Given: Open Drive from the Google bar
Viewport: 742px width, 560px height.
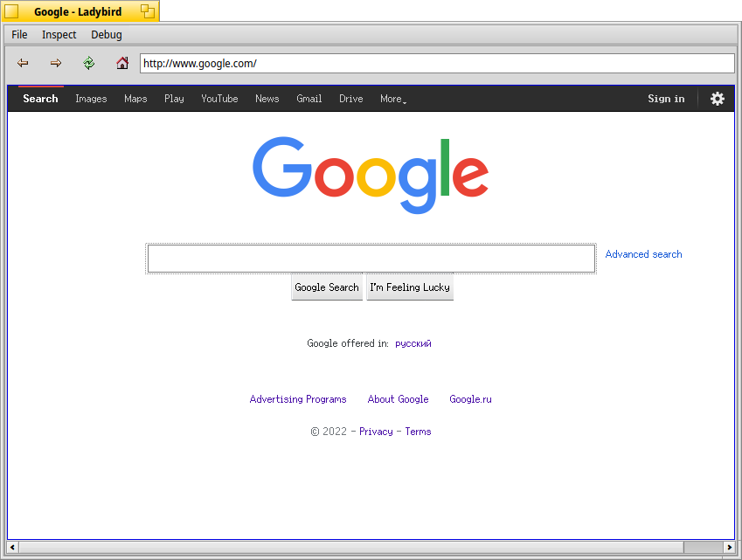Looking at the screenshot, I should [x=351, y=99].
